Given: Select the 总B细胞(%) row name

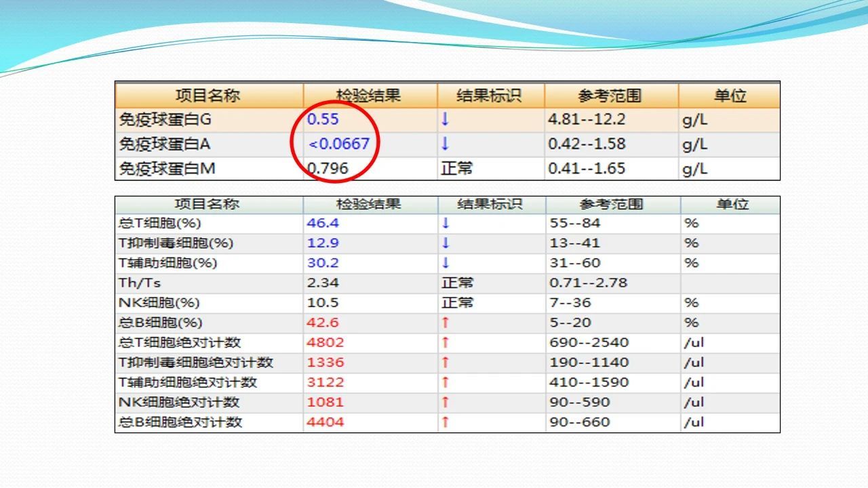Looking at the screenshot, I should click(x=161, y=323).
